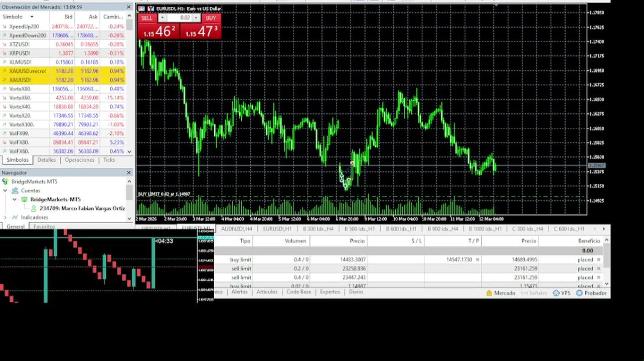The height and width of the screenshot is (361, 644).
Task: Collapse the BridgeMarkets-MT5 account node
Action: 15,200
